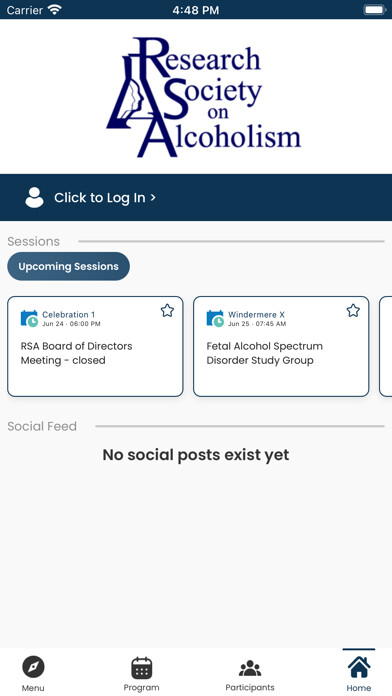392x696 pixels.
Task: Click the battery status icon
Action: point(375,10)
